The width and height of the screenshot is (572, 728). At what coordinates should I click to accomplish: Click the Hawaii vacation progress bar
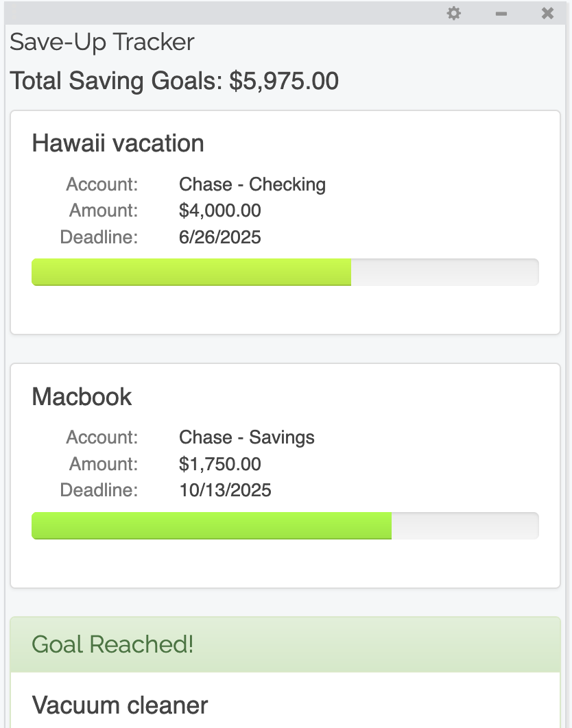[285, 272]
